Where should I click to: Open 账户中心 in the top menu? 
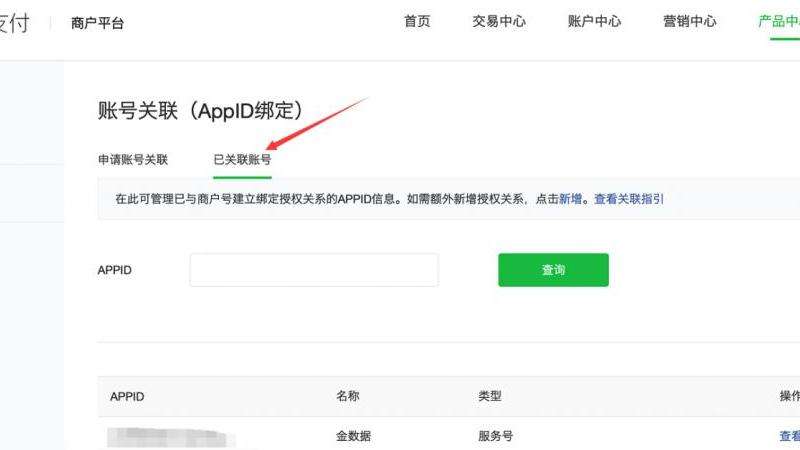[594, 22]
